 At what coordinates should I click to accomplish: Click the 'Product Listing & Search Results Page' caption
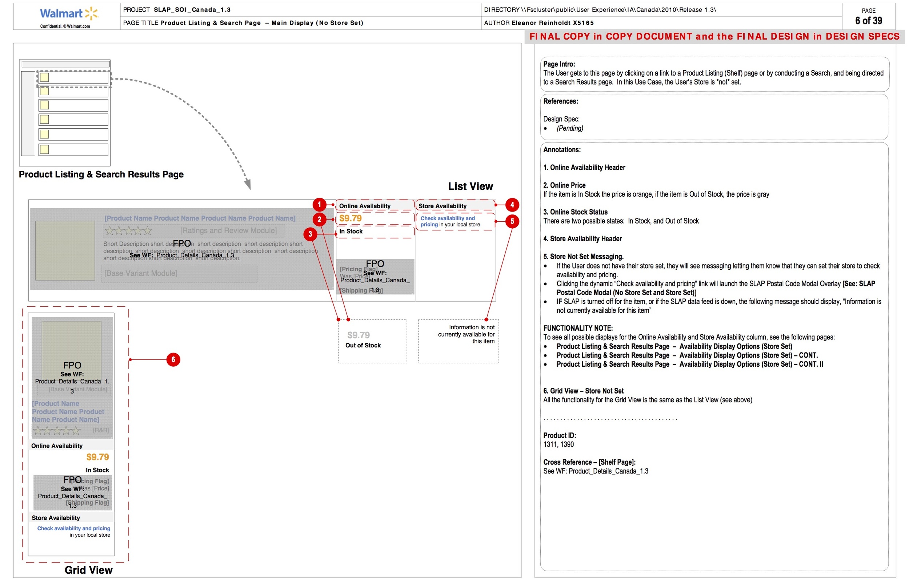[101, 174]
